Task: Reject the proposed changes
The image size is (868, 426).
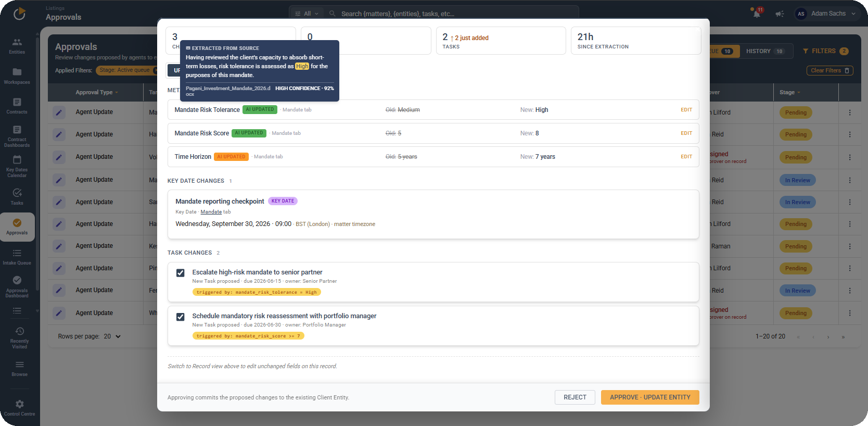Action: (575, 397)
